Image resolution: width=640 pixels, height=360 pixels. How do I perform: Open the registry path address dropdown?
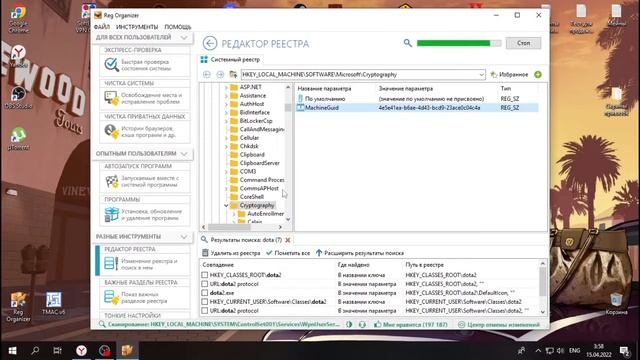tap(481, 75)
